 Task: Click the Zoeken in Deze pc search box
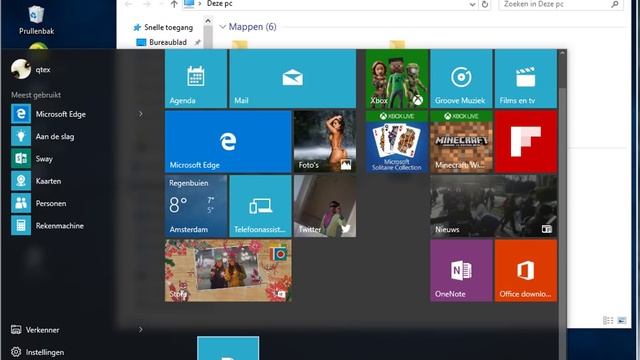(x=561, y=4)
